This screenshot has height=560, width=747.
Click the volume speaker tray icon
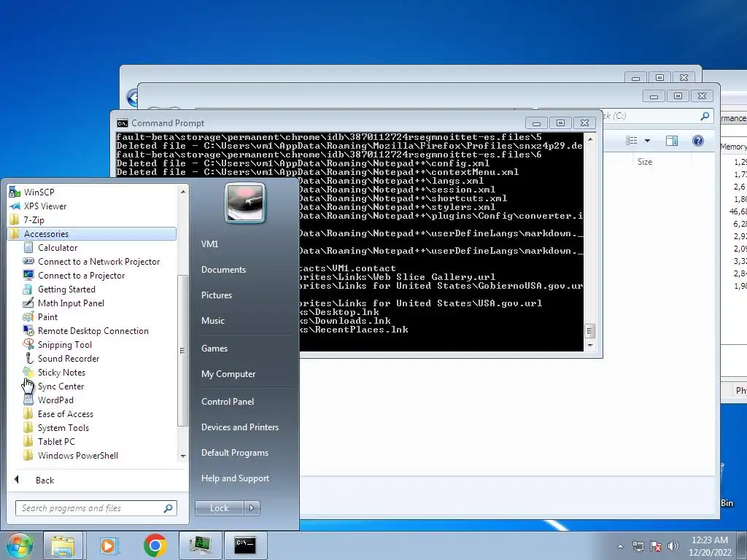coord(673,546)
